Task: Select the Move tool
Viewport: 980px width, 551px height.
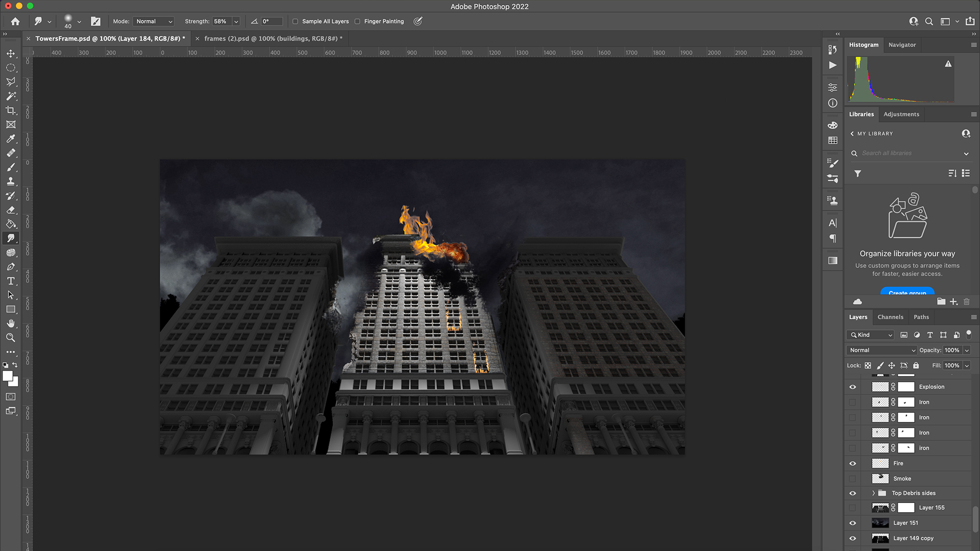Action: (x=11, y=54)
